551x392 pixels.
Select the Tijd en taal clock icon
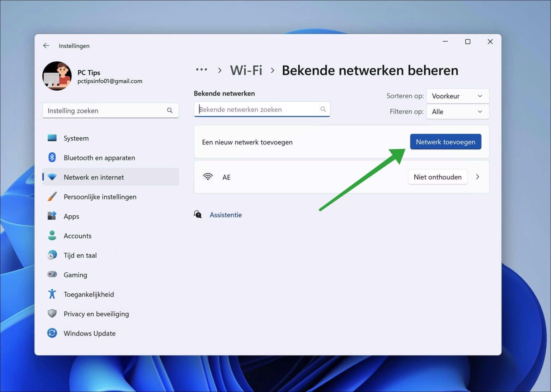coord(52,255)
